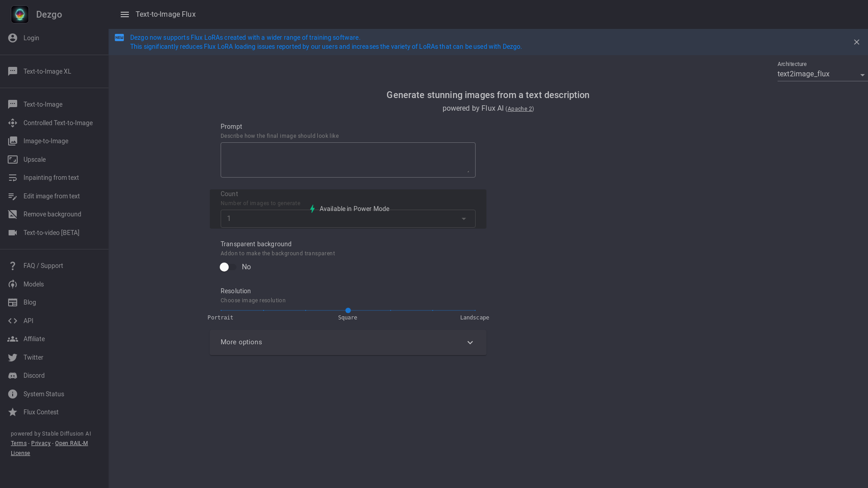The image size is (868, 488).
Task: Expand the More options panel
Action: click(348, 343)
